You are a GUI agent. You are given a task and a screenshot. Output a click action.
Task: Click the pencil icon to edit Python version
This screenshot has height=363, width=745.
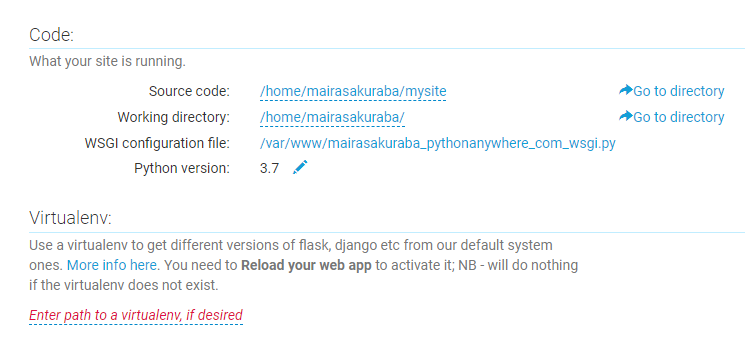click(x=300, y=167)
